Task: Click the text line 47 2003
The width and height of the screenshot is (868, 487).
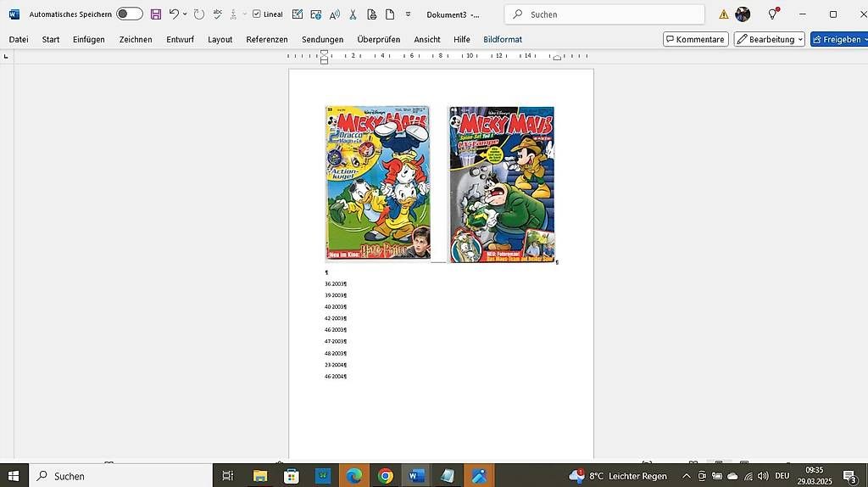Action: [335, 341]
